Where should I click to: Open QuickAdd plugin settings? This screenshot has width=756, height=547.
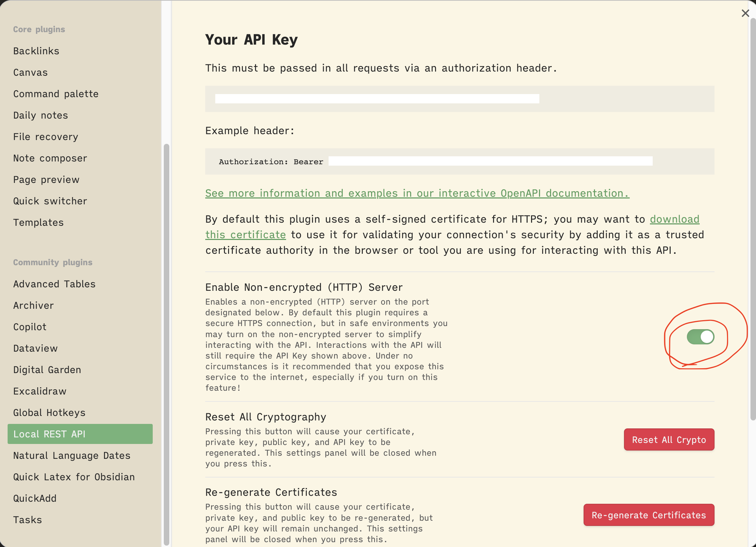point(35,499)
